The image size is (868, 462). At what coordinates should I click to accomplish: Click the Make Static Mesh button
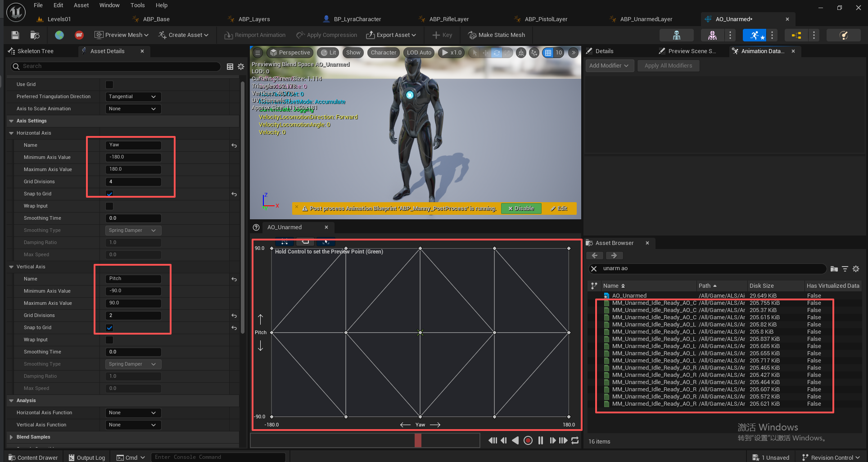point(497,35)
